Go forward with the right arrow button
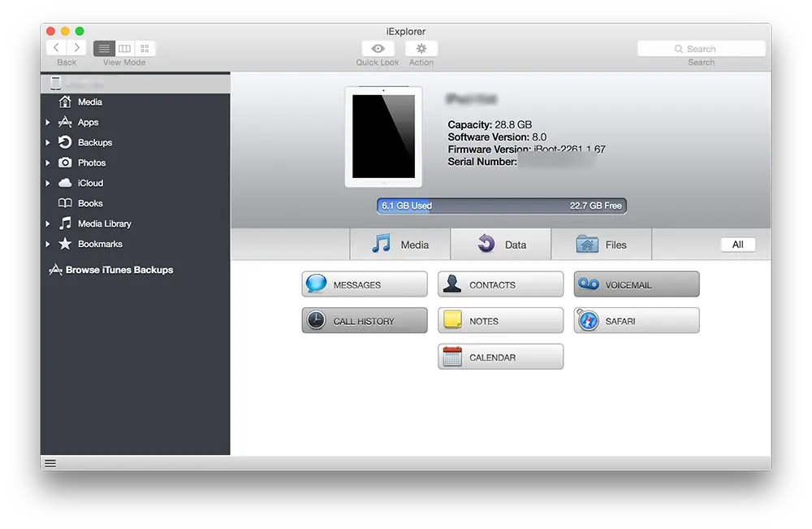This screenshot has height=529, width=812. (x=76, y=48)
